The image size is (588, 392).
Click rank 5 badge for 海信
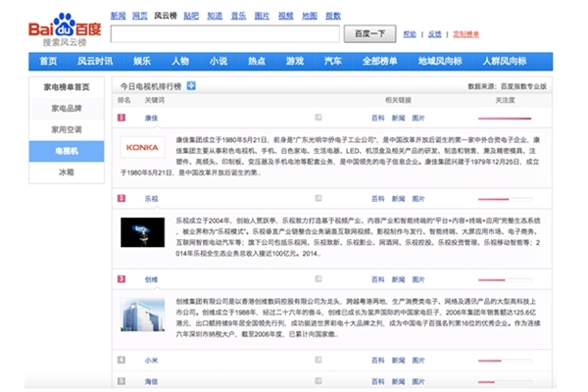pyautogui.click(x=122, y=381)
